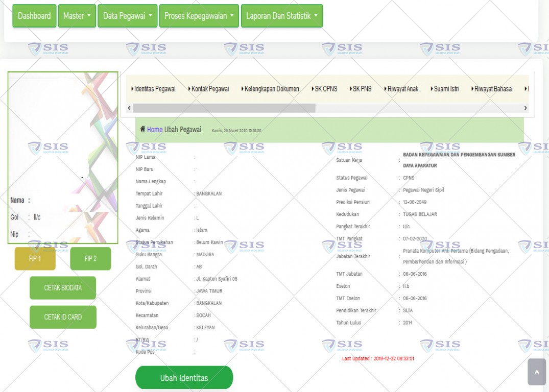Click the Satuan Kerja value Badan Kepegawaian

coord(459,160)
